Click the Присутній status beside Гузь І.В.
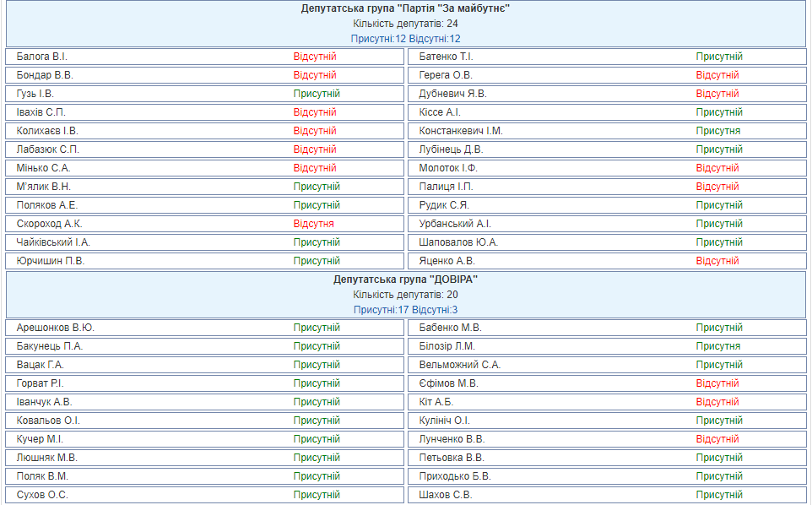Viewport: 812px width, 505px height. point(317,94)
